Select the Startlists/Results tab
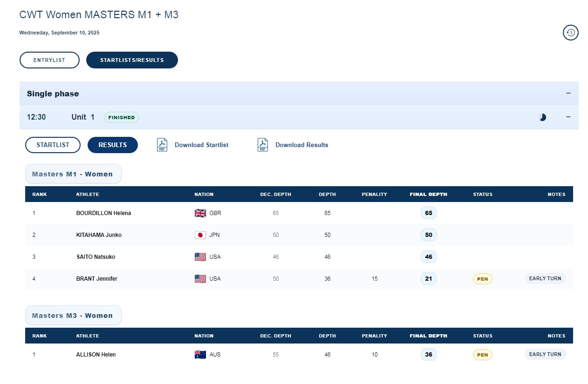Viewport: 588px width, 384px height. [132, 60]
